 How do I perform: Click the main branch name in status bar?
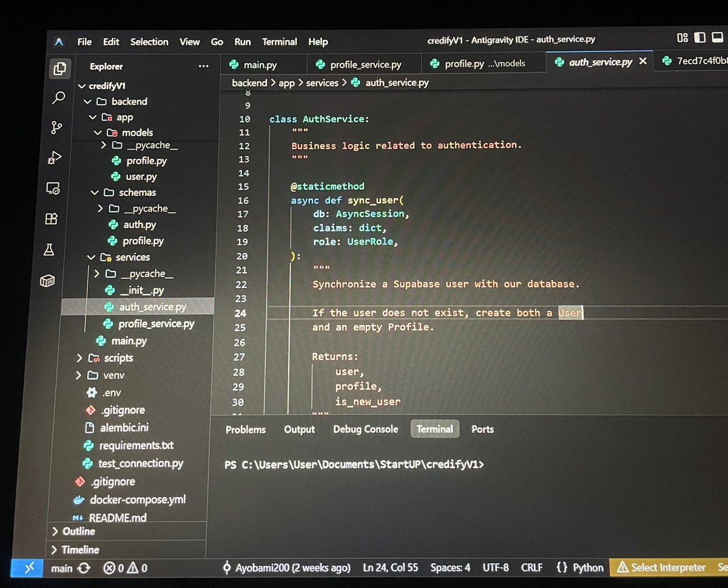[62, 568]
